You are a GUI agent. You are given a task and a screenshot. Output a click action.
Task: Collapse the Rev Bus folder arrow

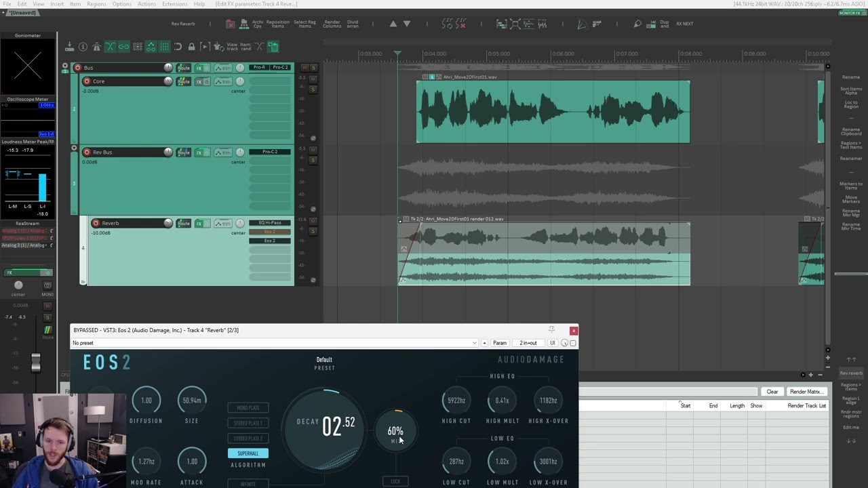pyautogui.click(x=74, y=148)
